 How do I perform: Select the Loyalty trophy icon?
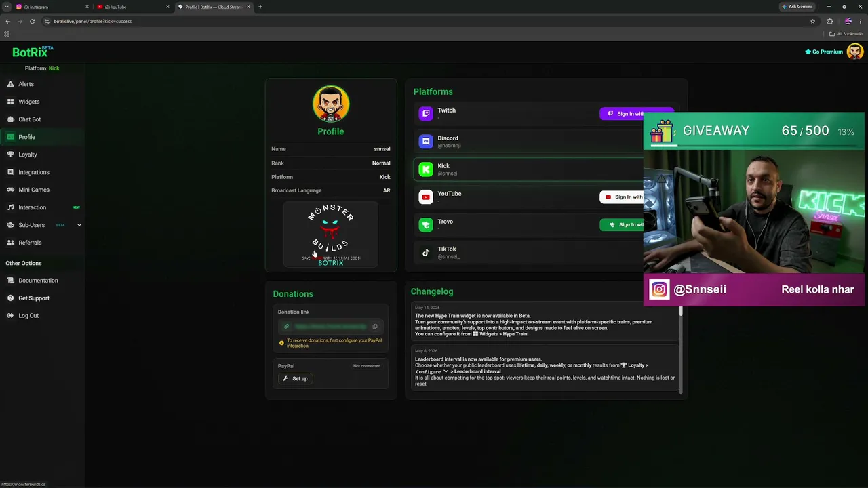pyautogui.click(x=10, y=155)
